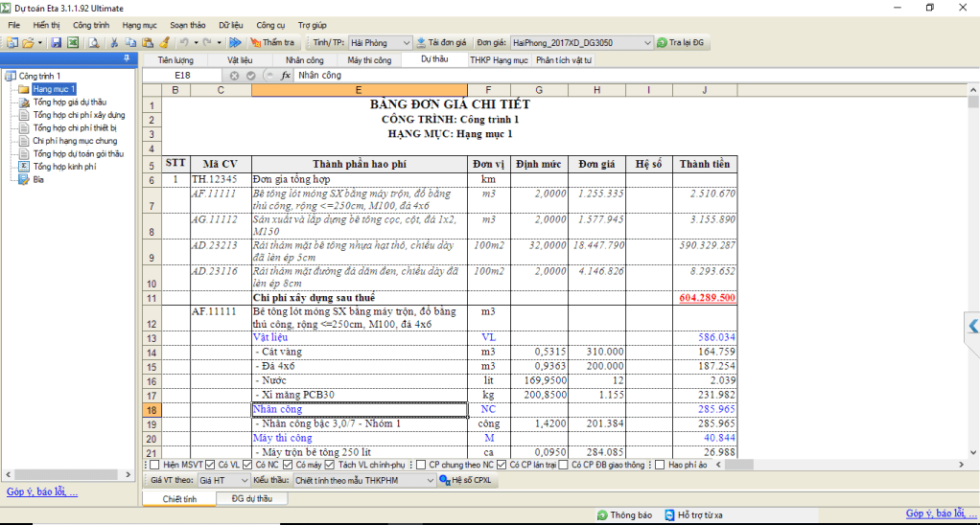Open the Kiểu thầu dropdown
This screenshot has height=525, width=980.
coord(428,480)
